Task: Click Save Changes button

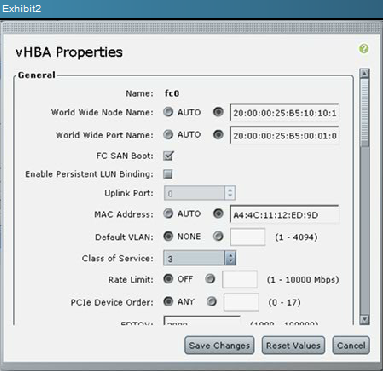Action: point(219,345)
